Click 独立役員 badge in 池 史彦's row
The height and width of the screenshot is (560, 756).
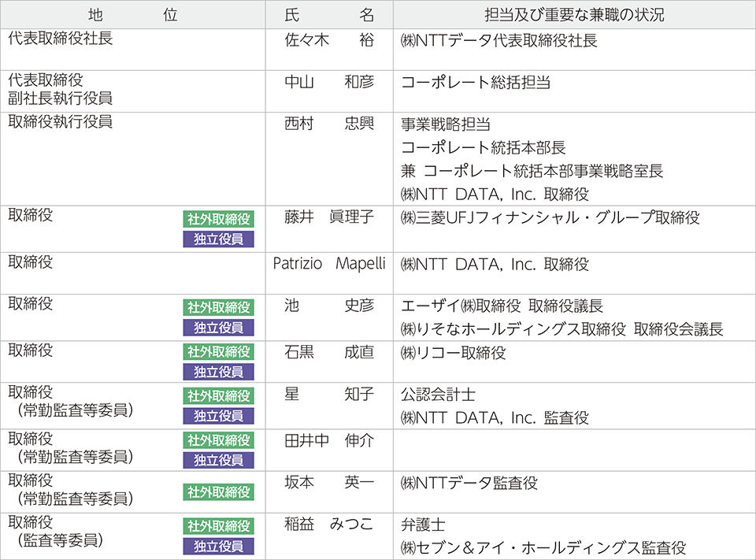click(218, 328)
